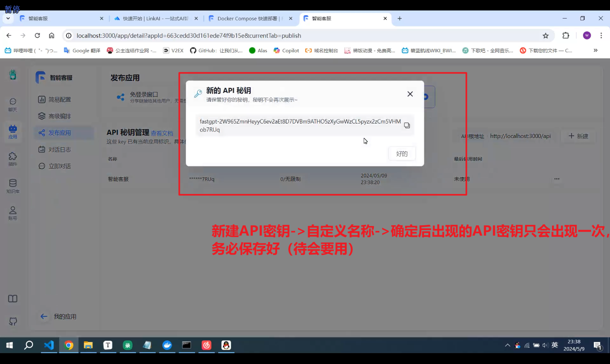Viewport: 610px width, 364px height.
Task: Bookmark this page with the star icon
Action: [x=546, y=36]
